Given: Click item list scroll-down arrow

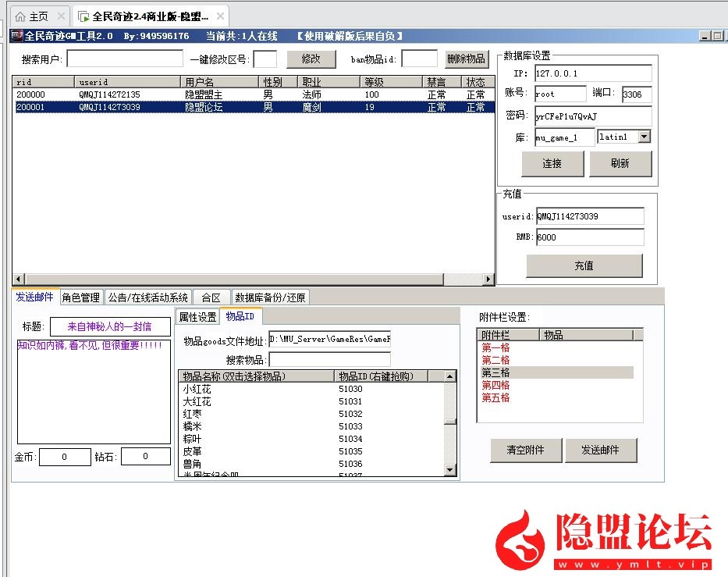Looking at the screenshot, I should (449, 470).
